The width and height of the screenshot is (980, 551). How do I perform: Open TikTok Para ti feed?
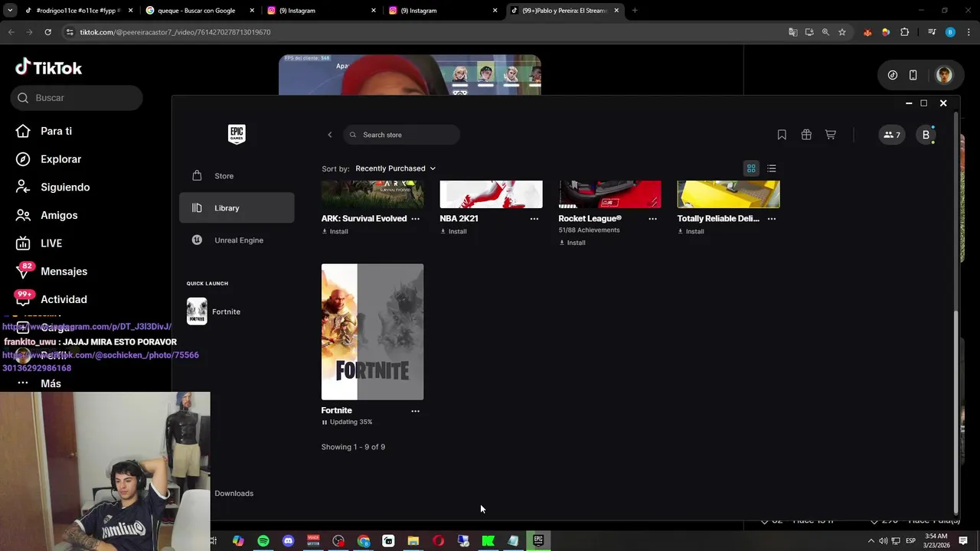(x=45, y=131)
